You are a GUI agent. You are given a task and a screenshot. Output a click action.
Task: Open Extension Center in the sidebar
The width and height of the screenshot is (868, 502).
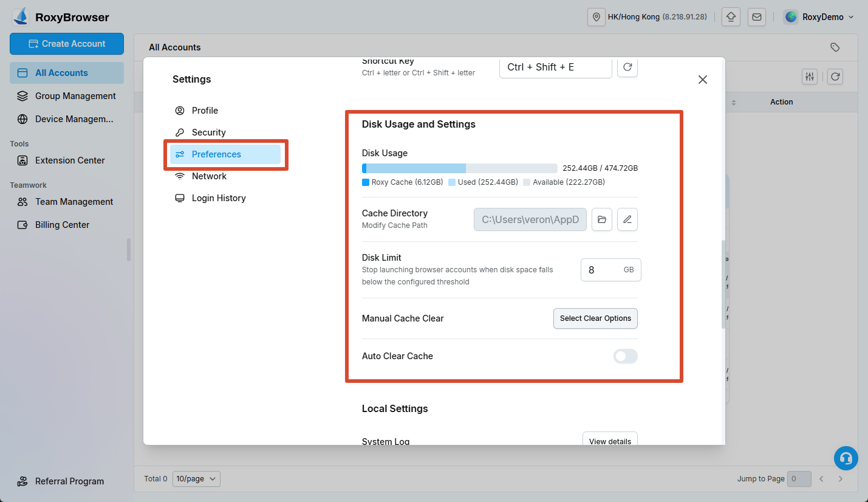pos(67,160)
